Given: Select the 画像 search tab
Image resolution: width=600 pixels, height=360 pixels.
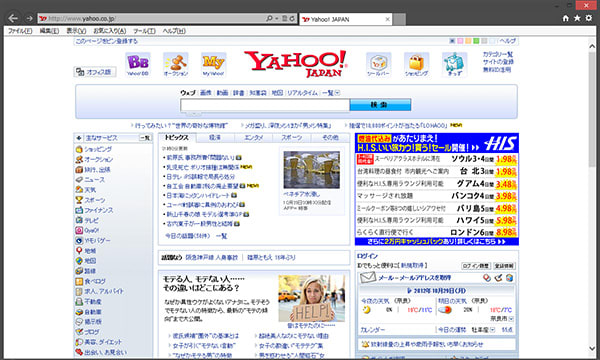Looking at the screenshot, I should pyautogui.click(x=206, y=93).
